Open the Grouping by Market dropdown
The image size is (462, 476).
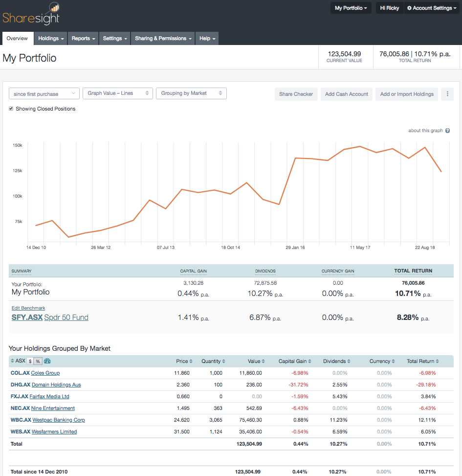coord(191,93)
